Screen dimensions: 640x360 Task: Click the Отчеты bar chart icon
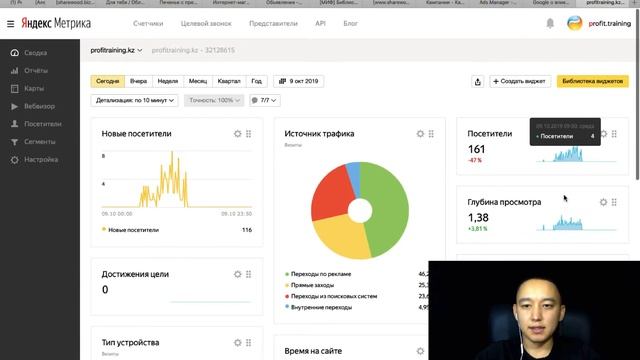point(15,71)
